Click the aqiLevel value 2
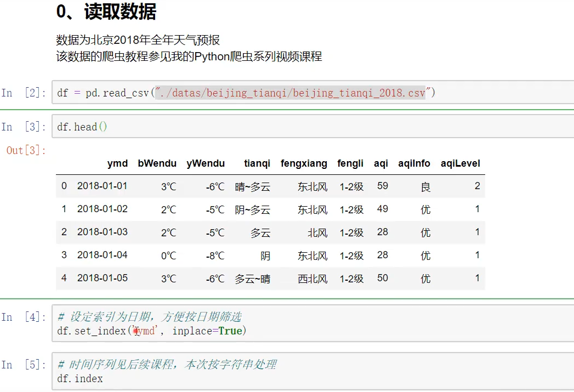The height and width of the screenshot is (392, 574). click(x=478, y=186)
